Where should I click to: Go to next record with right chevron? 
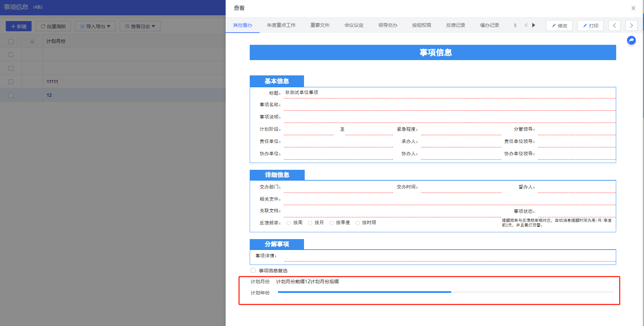(x=631, y=25)
